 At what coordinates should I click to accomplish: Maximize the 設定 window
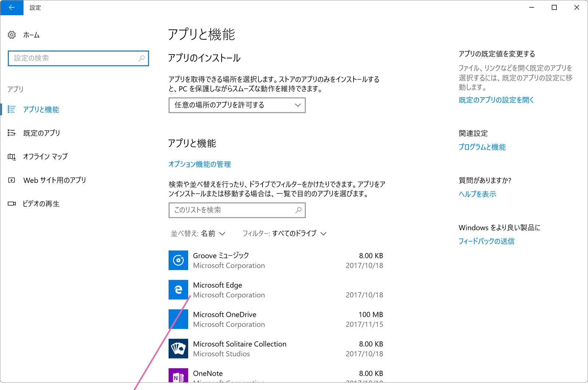pyautogui.click(x=554, y=7)
